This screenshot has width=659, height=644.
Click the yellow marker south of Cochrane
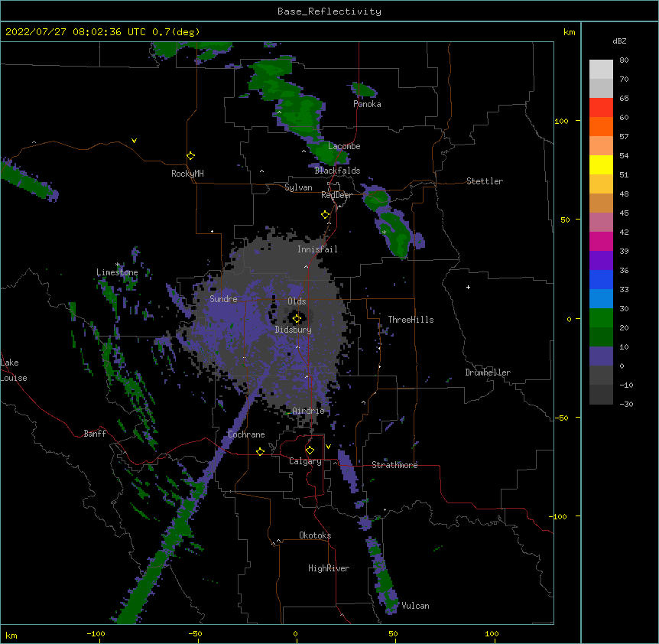[260, 451]
